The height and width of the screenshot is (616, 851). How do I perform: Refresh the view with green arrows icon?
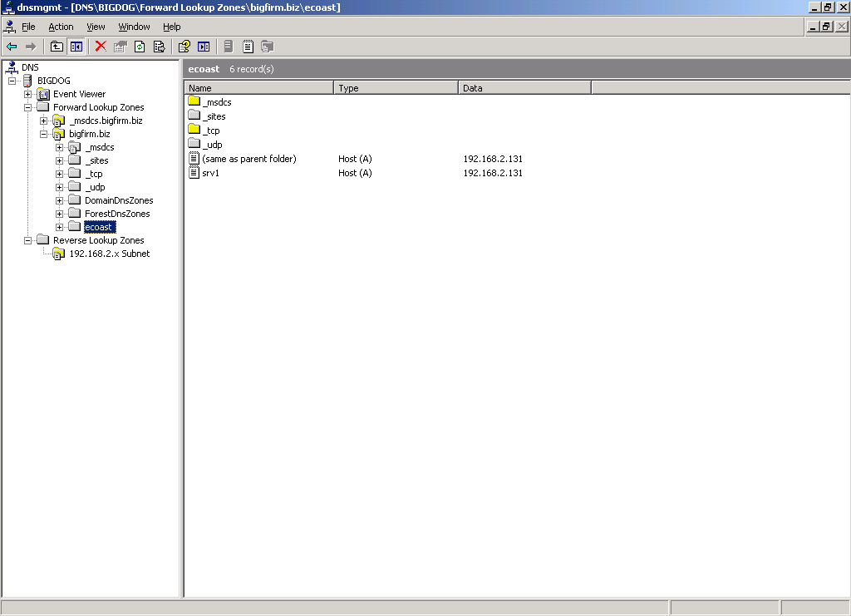point(140,47)
